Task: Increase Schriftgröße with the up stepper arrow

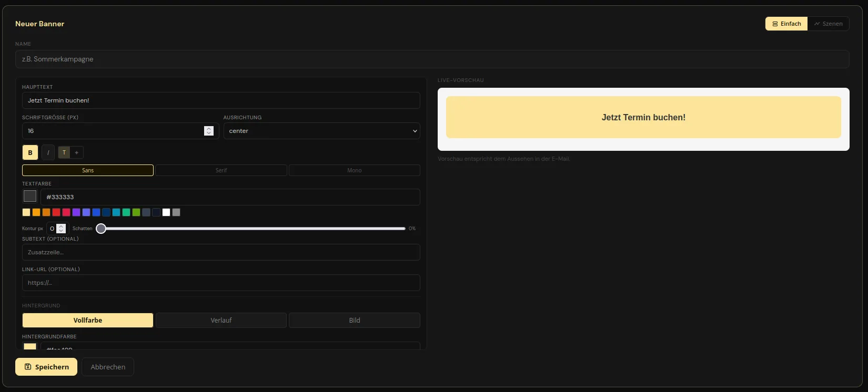Action: coord(209,128)
